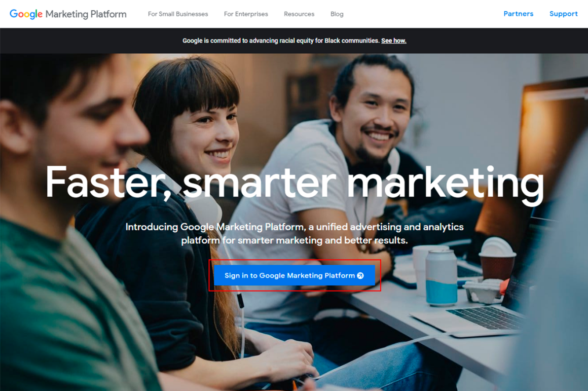Open the Partners link

pos(518,14)
